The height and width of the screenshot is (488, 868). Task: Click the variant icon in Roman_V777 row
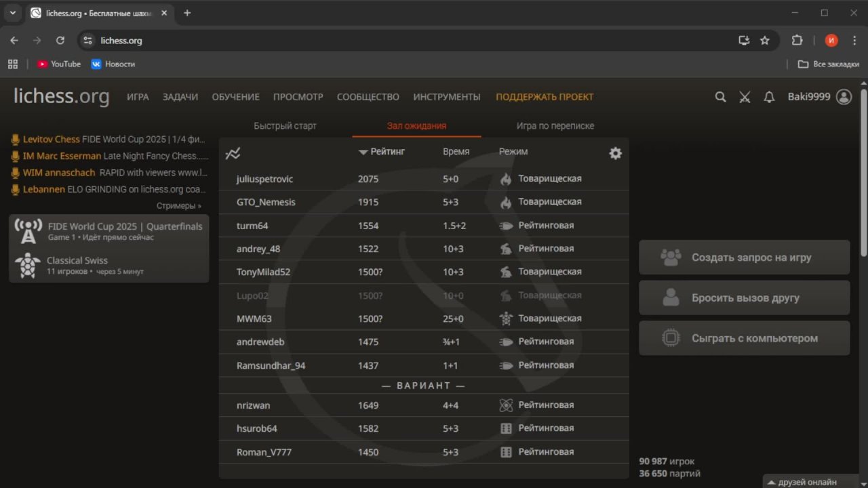pyautogui.click(x=506, y=452)
